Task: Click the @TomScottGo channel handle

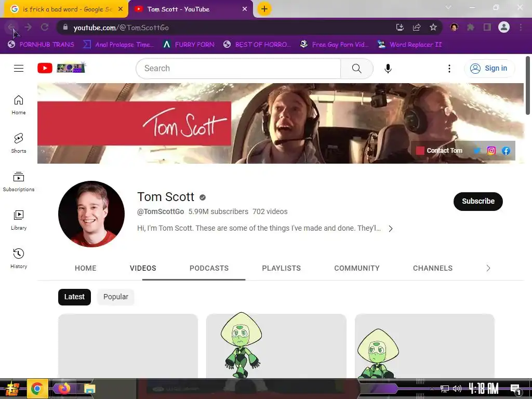Action: (161, 211)
